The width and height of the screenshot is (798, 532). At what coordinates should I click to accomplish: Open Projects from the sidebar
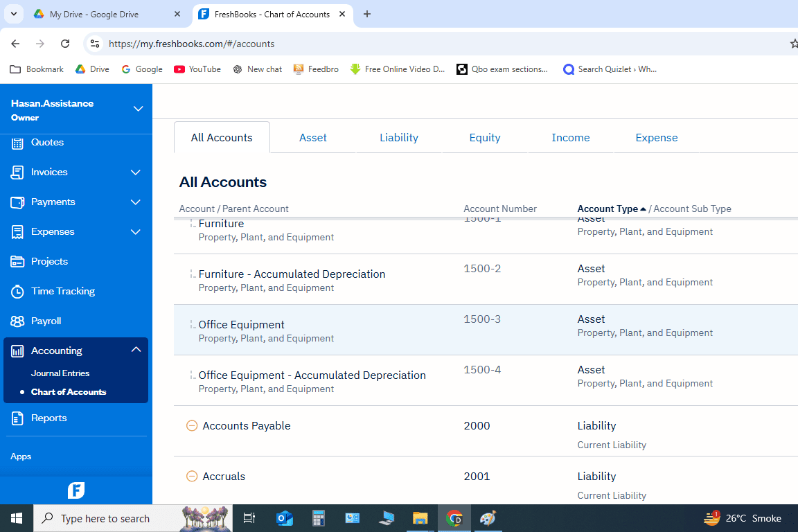[49, 261]
